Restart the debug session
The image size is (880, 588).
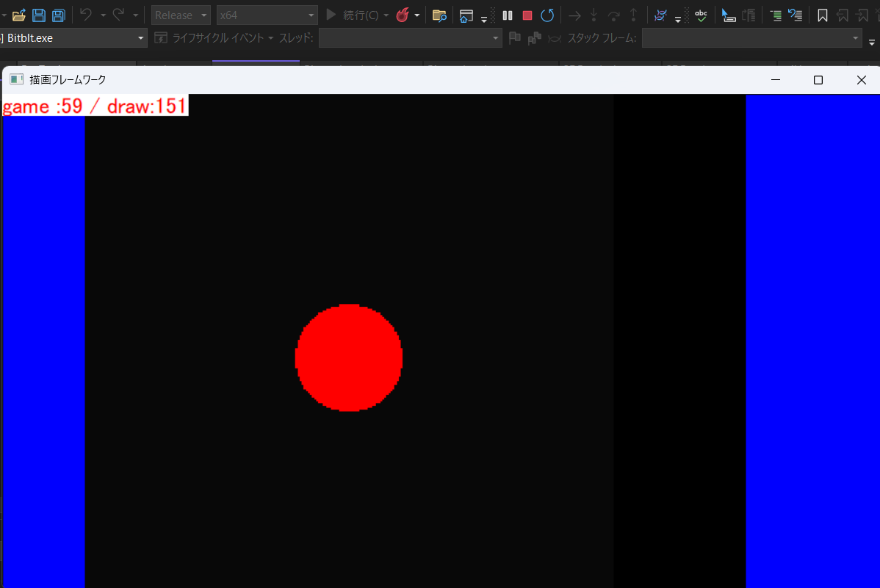click(547, 15)
